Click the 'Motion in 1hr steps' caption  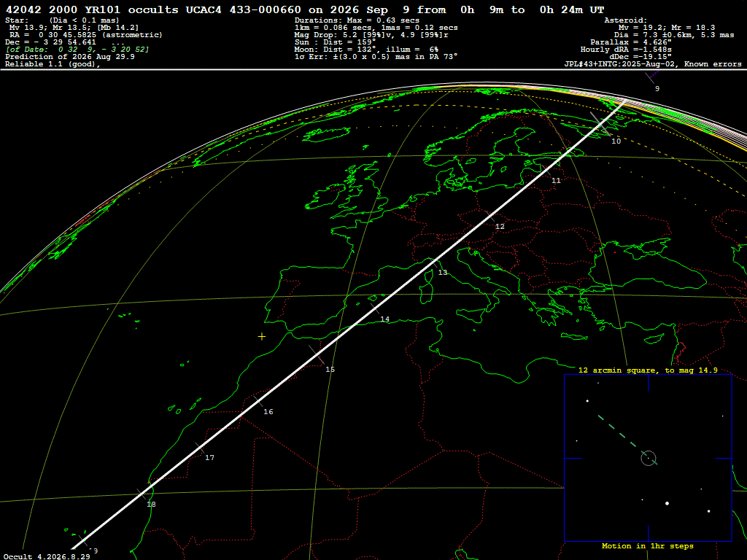coord(648,545)
